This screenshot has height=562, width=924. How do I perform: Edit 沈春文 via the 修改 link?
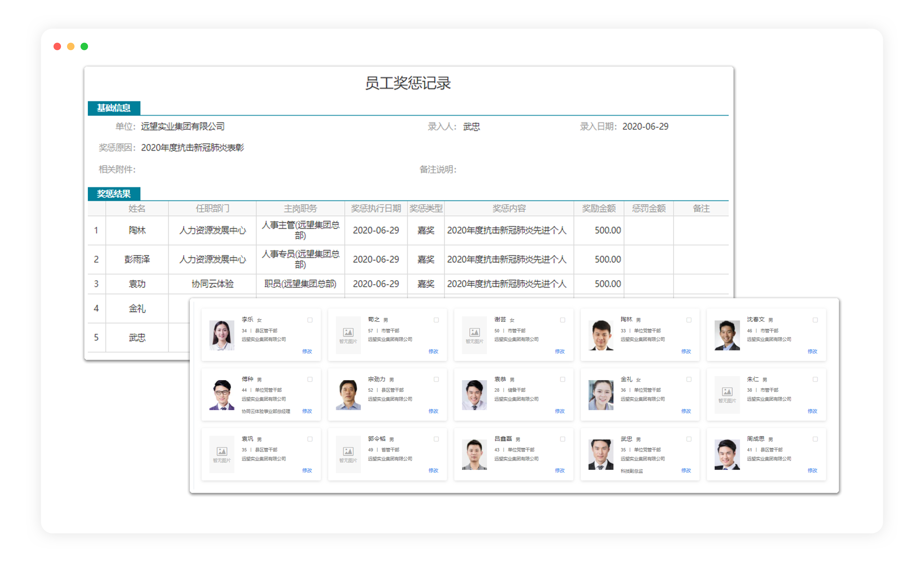tap(813, 351)
